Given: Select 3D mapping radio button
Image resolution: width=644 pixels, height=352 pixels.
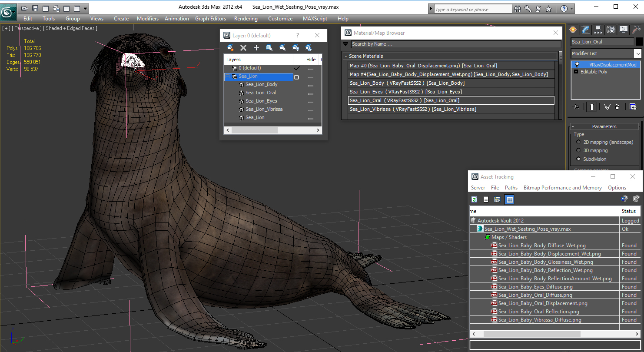Looking at the screenshot, I should pyautogui.click(x=578, y=150).
